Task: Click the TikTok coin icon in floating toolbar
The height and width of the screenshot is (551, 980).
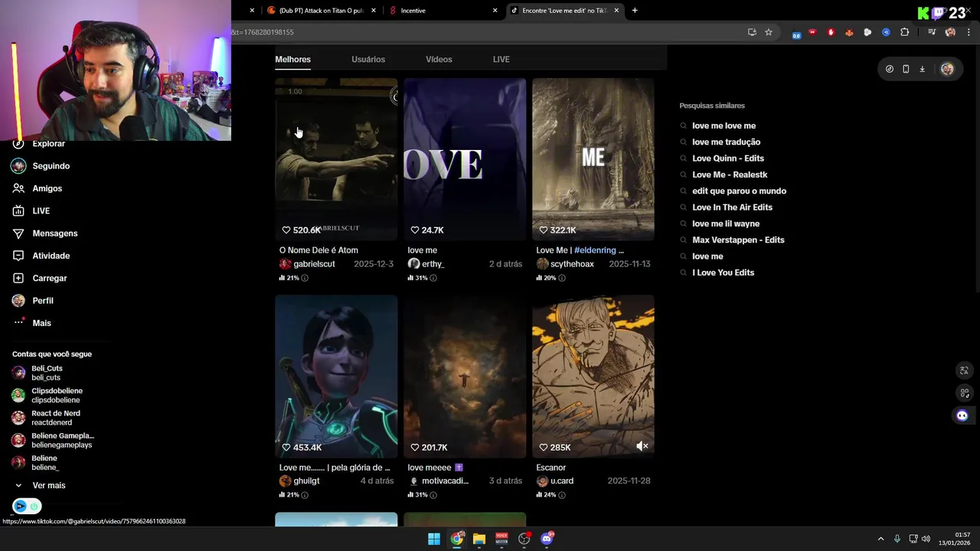Action: [x=889, y=69]
